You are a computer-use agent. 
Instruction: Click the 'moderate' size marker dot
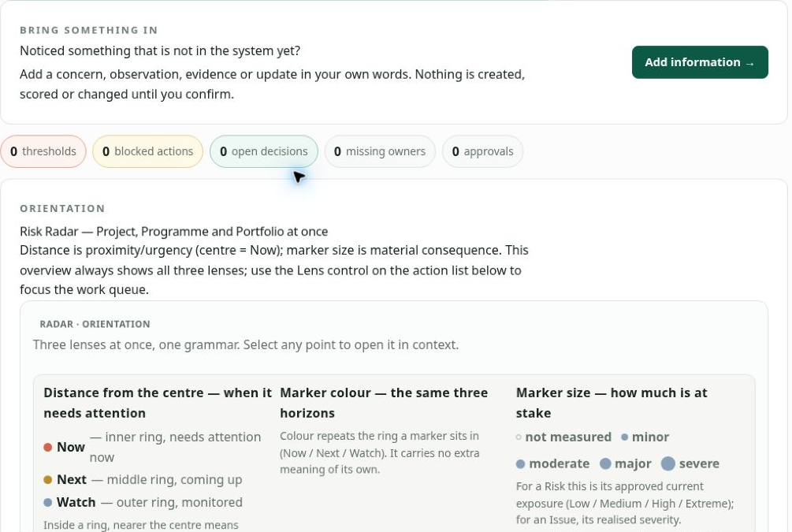(521, 463)
